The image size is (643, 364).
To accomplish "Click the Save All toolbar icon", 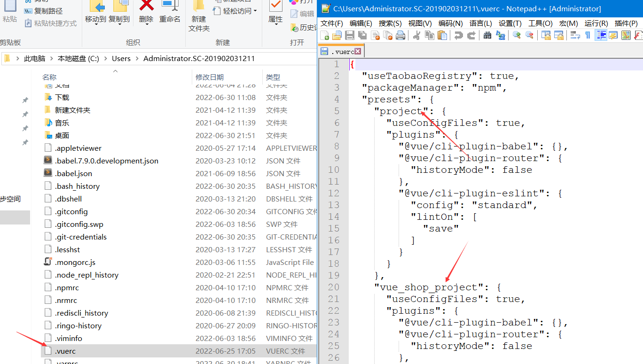I will 362,35.
